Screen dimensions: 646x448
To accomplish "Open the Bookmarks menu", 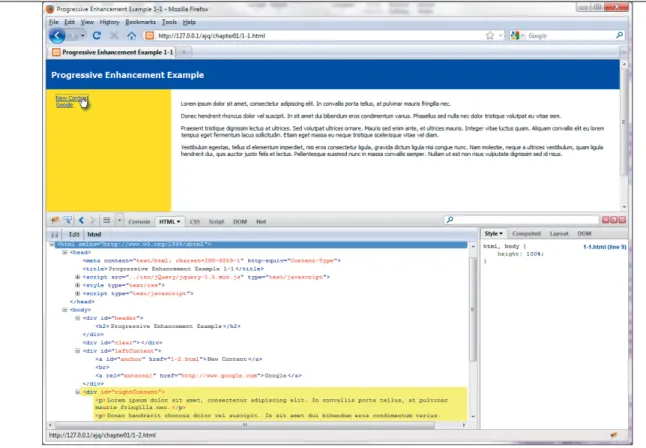I will pyautogui.click(x=140, y=22).
